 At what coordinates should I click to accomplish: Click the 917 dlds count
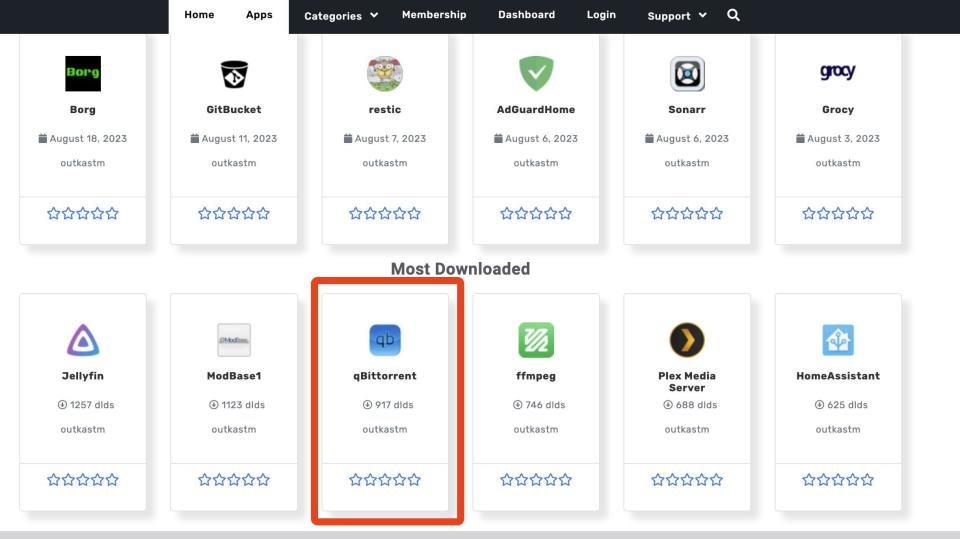388,405
